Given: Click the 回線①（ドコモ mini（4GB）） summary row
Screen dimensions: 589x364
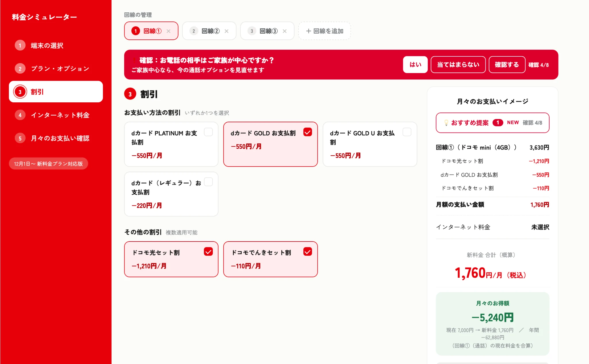Looking at the screenshot, I should point(492,147).
